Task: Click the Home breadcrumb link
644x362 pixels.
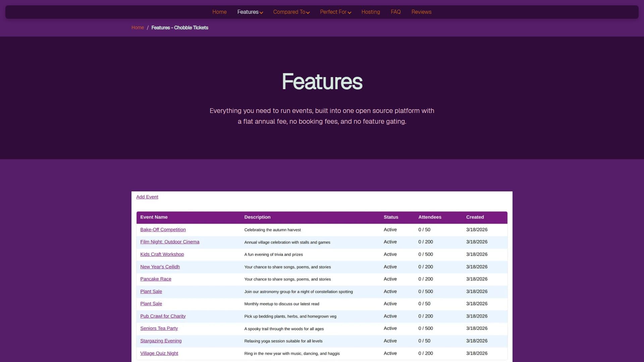Action: pos(138,27)
